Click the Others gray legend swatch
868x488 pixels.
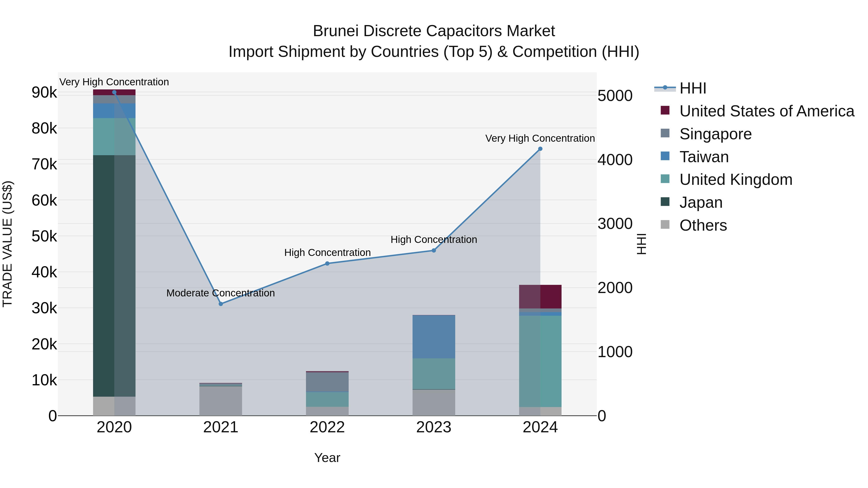[665, 224]
